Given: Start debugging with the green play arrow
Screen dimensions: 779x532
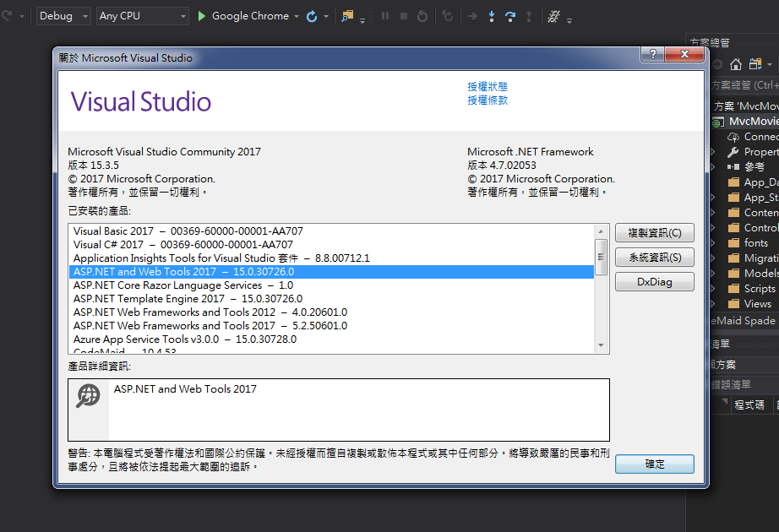Looking at the screenshot, I should (x=202, y=16).
